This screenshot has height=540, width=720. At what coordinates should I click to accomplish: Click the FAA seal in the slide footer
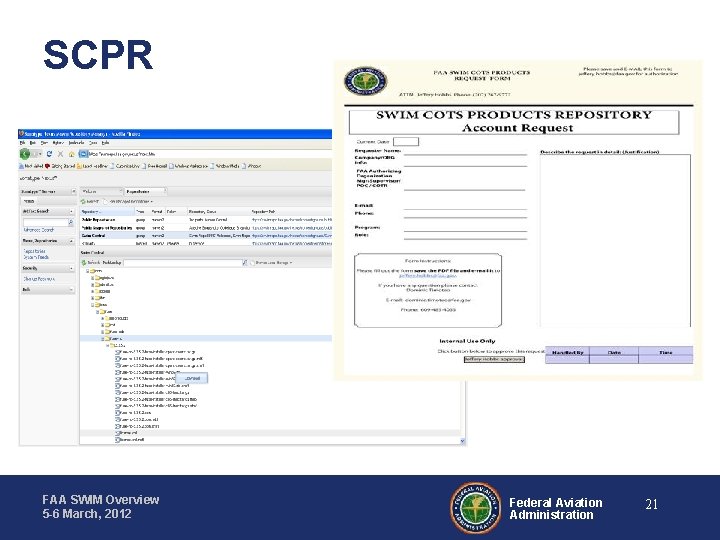(475, 508)
